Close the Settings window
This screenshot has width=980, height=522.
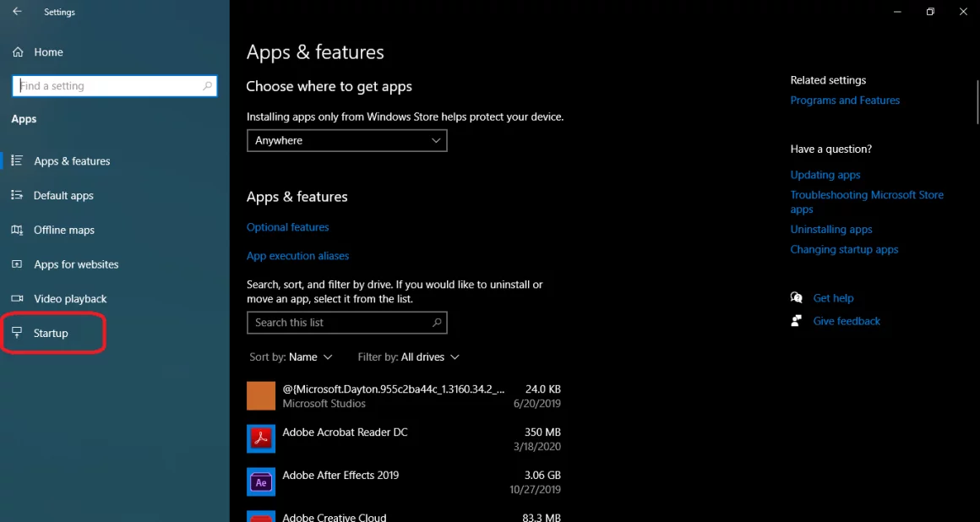tap(963, 12)
